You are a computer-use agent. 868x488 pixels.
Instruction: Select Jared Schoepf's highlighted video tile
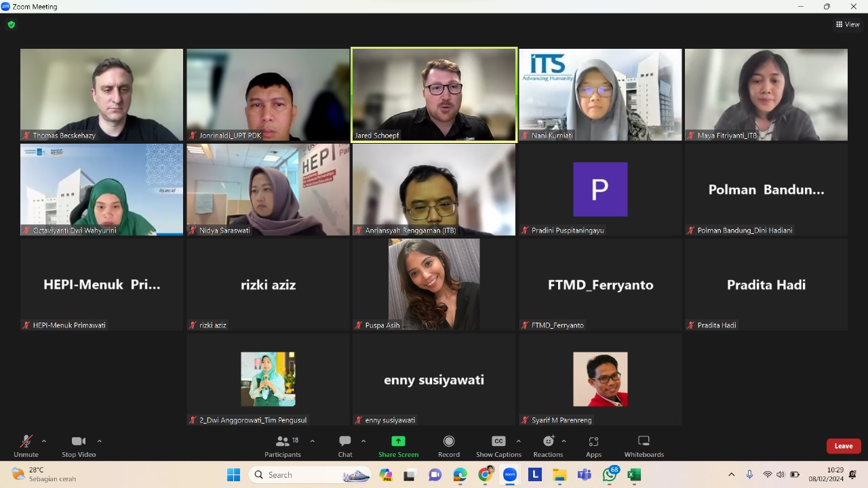[x=434, y=95]
